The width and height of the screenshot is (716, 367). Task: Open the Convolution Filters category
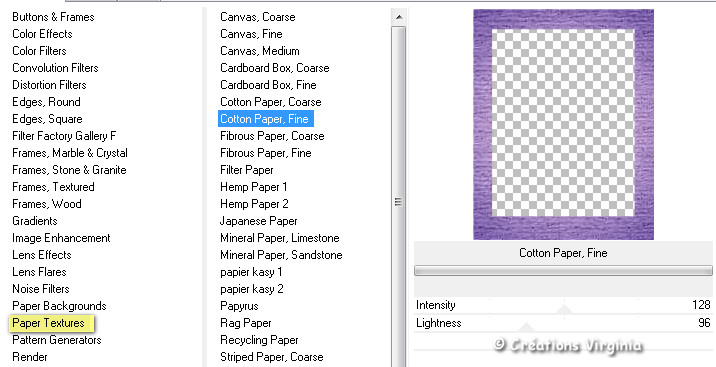coord(55,68)
